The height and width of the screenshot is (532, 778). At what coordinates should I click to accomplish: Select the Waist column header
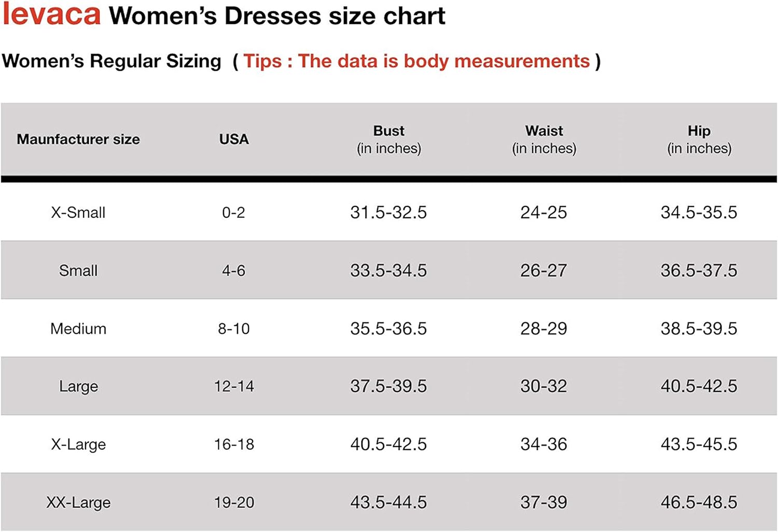click(x=544, y=139)
